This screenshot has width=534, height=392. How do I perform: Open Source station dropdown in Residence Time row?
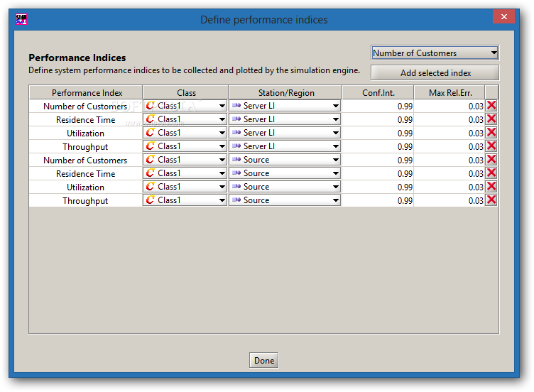click(285, 173)
